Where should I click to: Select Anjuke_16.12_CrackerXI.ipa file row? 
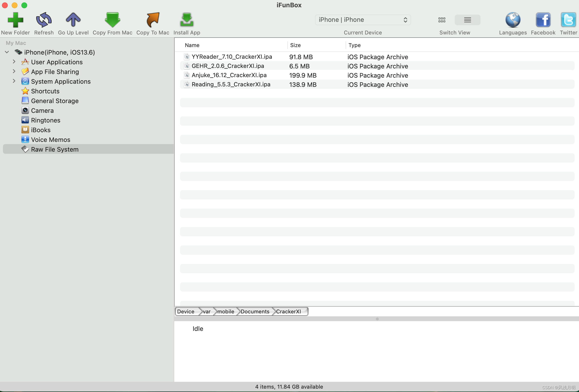(x=229, y=75)
